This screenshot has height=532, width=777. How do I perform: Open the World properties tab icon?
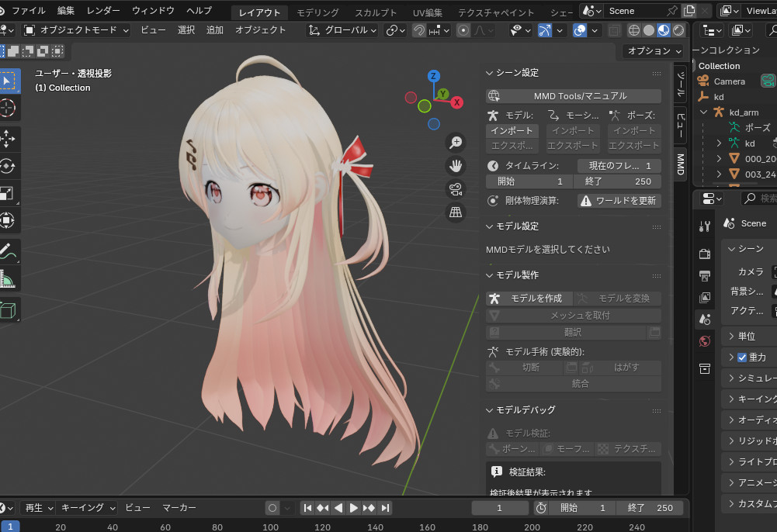click(705, 340)
